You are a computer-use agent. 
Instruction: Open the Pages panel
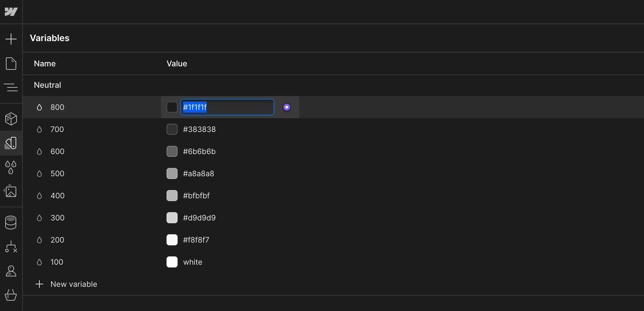[11, 64]
